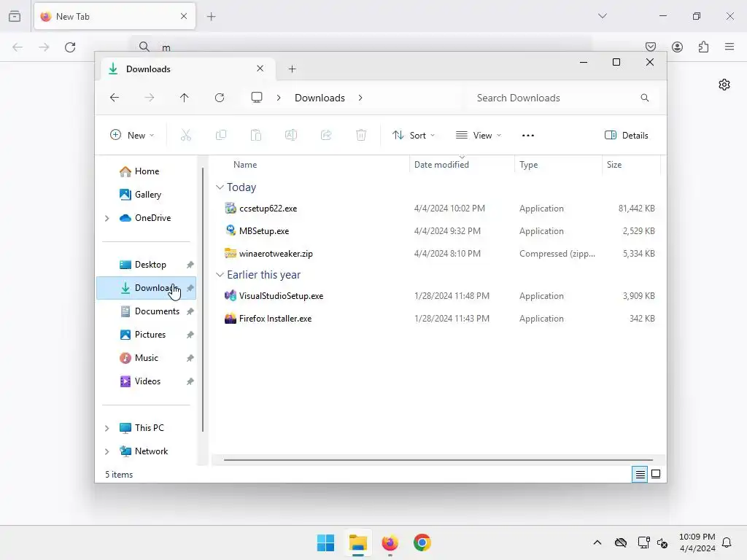
Task: Open Music in navigation pane
Action: [x=146, y=358]
